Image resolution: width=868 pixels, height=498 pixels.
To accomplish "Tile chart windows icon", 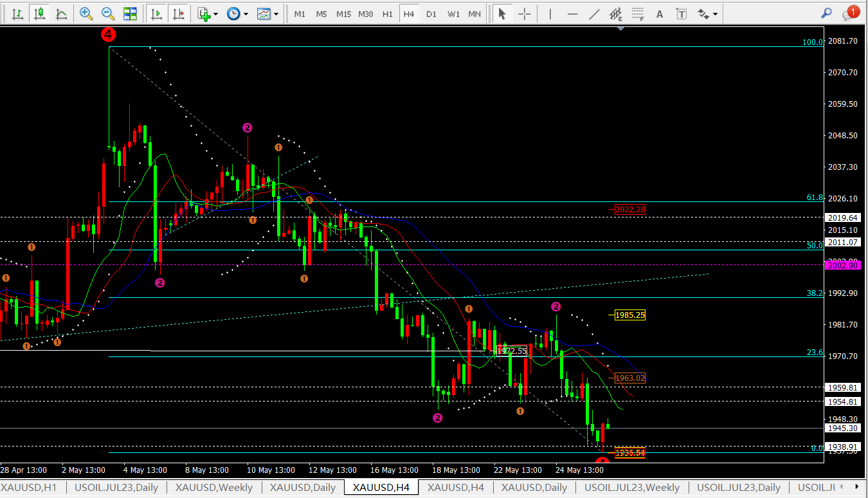I will click(x=130, y=14).
